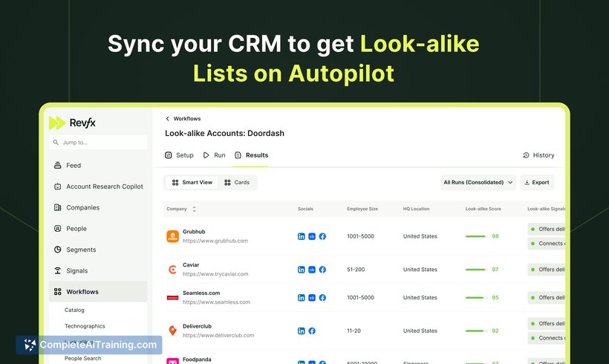
Task: Switch to Cards view
Action: pyautogui.click(x=237, y=182)
